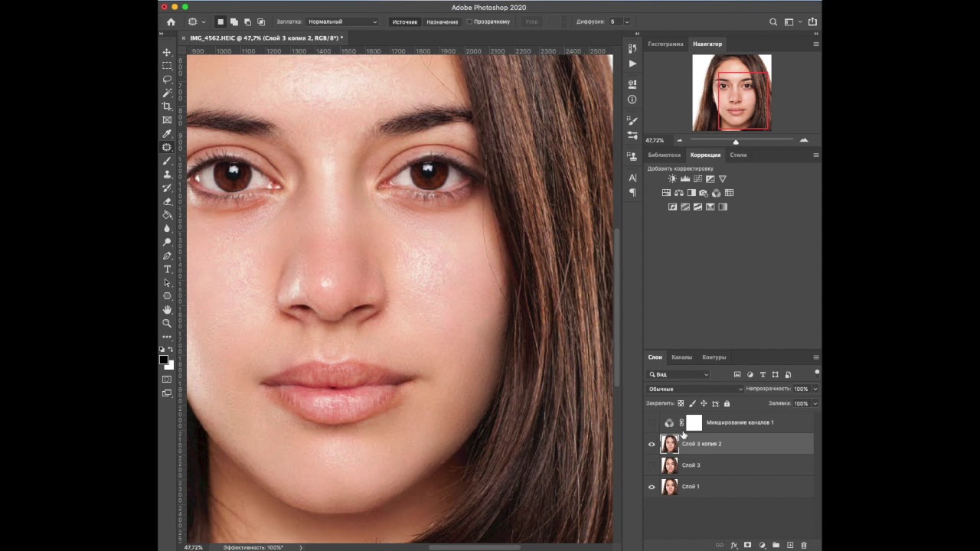
Task: Select the Zoom tool in toolbox
Action: coord(167,323)
